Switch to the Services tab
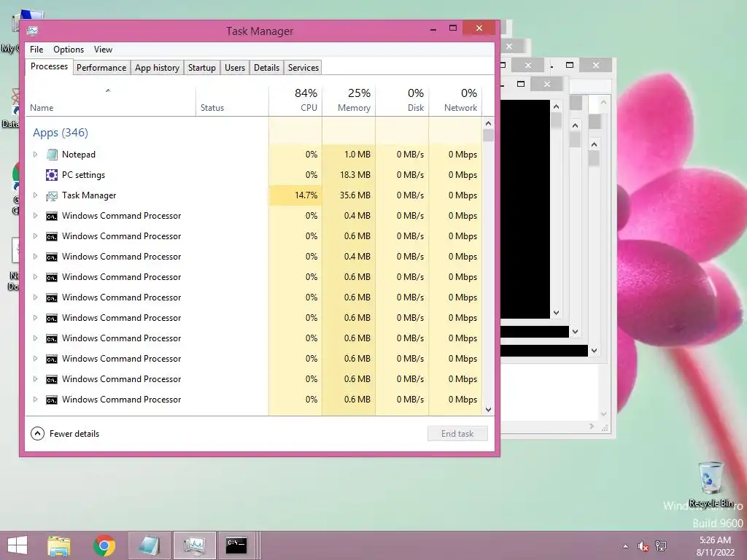Screen dimensions: 747x560 [303, 68]
